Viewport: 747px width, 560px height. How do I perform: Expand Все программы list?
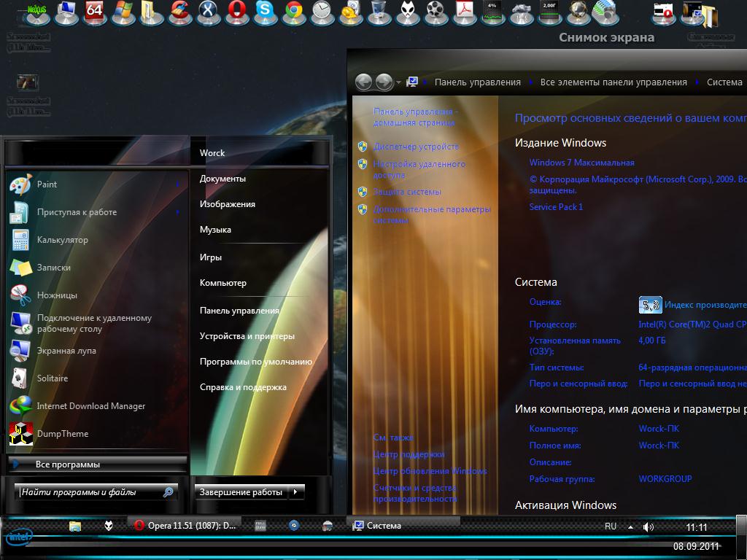[x=97, y=464]
